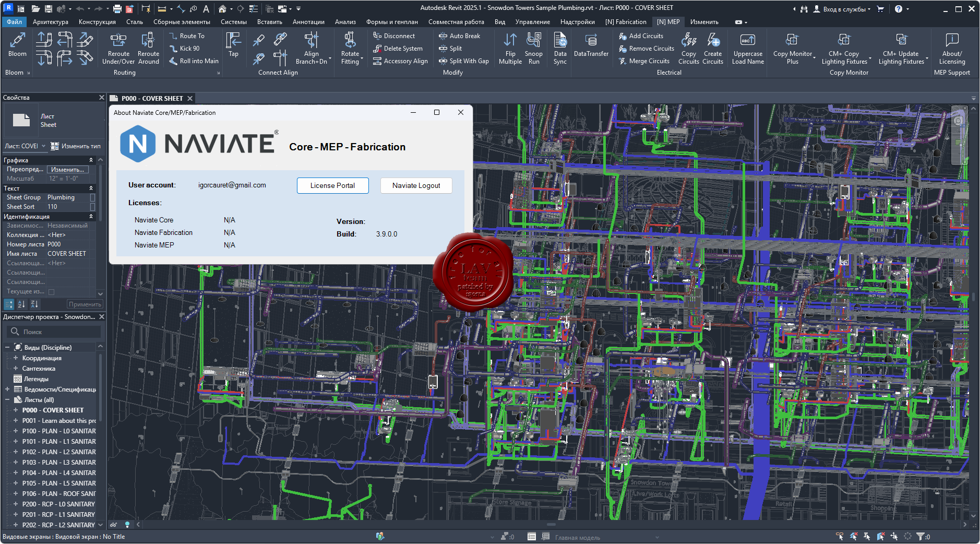
Task: Click 'Изменить тип' edit type button
Action: click(76, 146)
